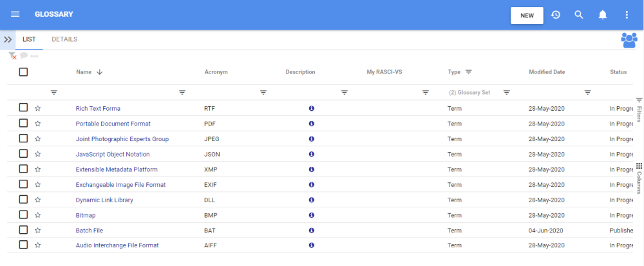
Task: Switch to the DETAILS tab
Action: coord(64,39)
